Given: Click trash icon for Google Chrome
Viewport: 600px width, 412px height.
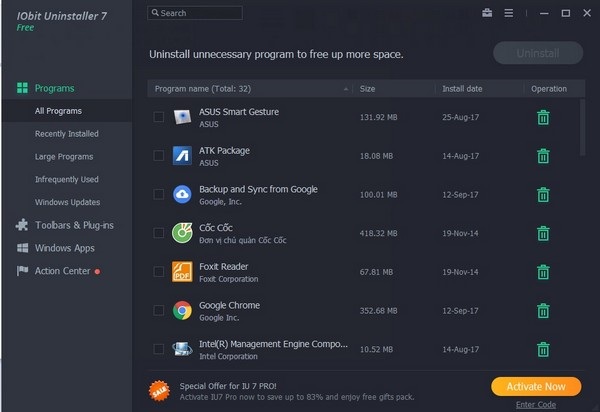Looking at the screenshot, I should (x=543, y=311).
